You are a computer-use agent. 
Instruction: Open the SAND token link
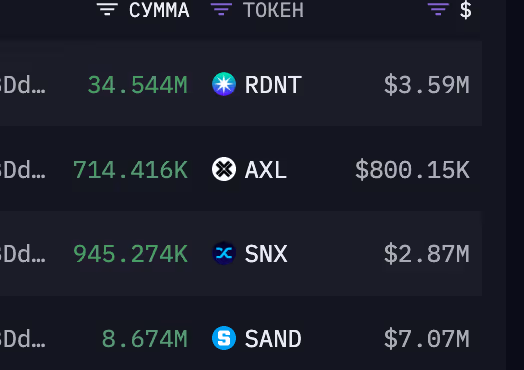point(273,339)
